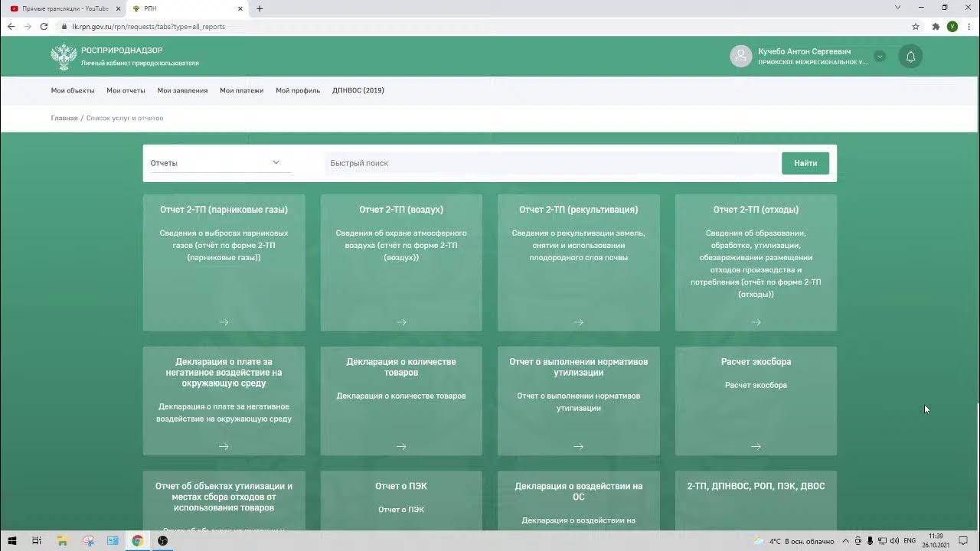Expand the user account menu chevron
The image size is (980, 551).
pyautogui.click(x=880, y=57)
